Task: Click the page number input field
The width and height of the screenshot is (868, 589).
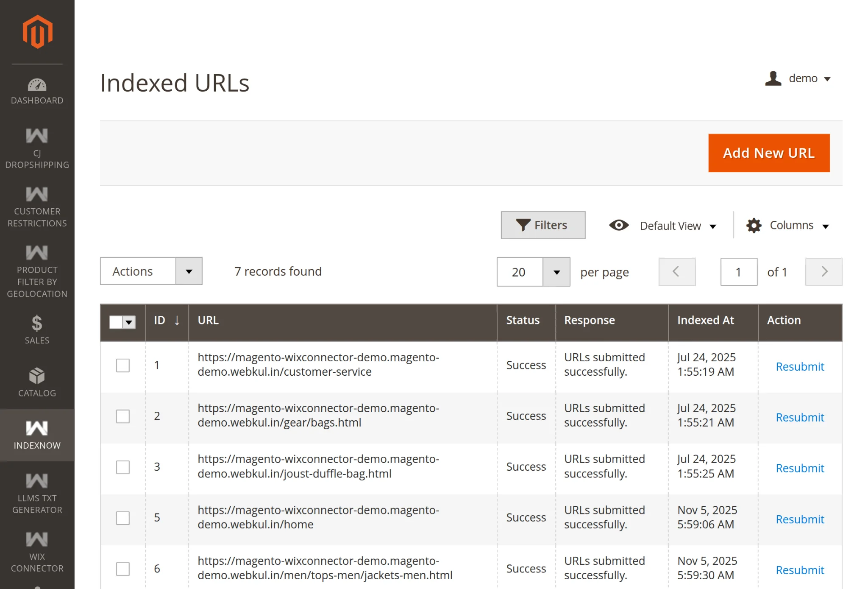Action: pos(739,272)
